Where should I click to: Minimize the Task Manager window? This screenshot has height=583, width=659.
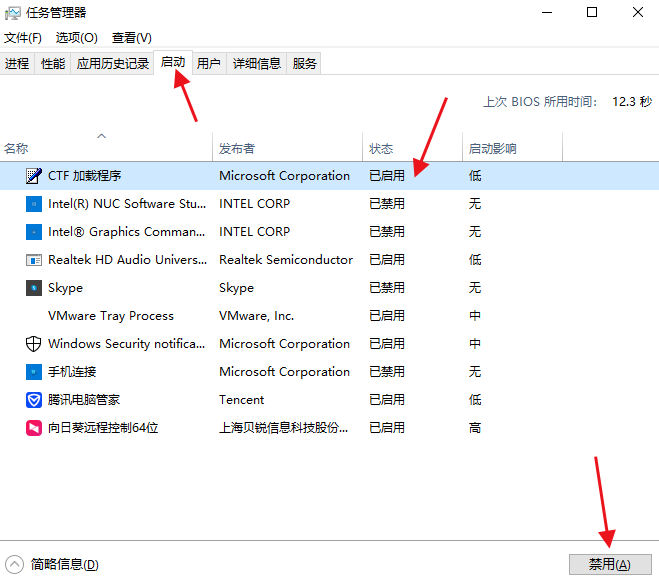pos(547,13)
